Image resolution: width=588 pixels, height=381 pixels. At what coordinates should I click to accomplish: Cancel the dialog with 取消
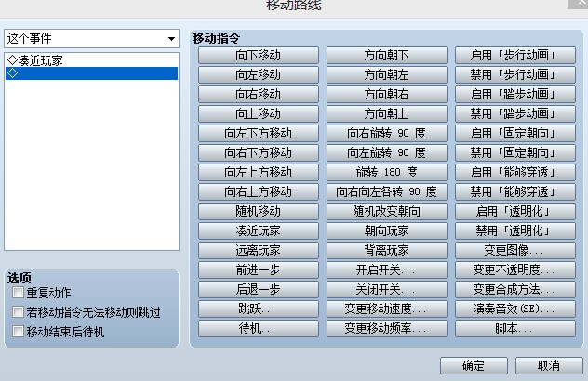pyautogui.click(x=549, y=365)
